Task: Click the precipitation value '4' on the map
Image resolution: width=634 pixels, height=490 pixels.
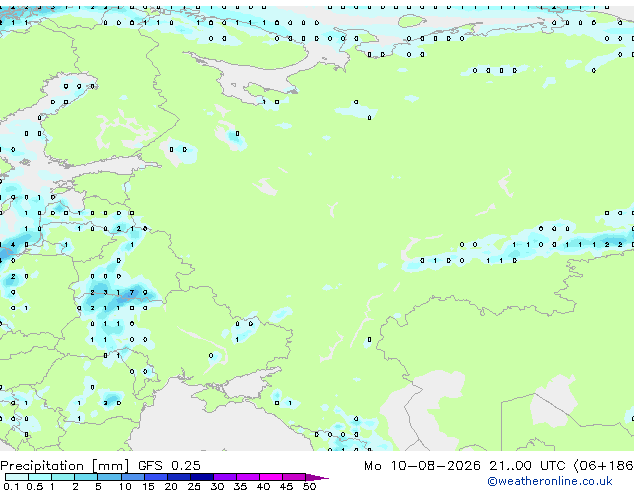Action: pyautogui.click(x=13, y=245)
